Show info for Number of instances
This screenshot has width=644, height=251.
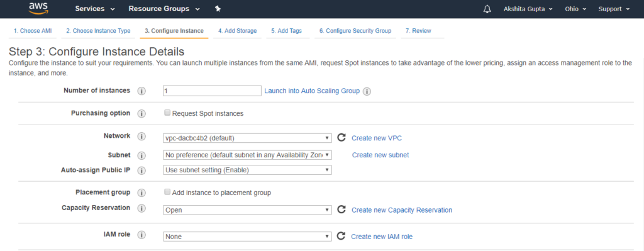142,91
